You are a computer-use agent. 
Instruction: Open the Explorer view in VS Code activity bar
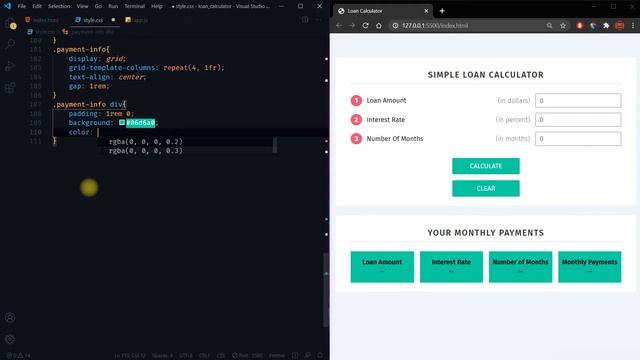click(10, 24)
